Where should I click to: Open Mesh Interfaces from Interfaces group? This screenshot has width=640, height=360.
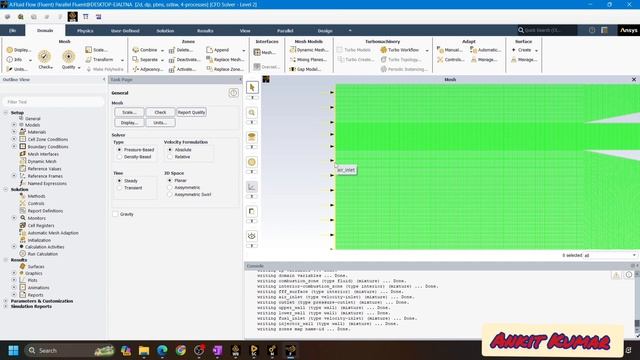point(264,53)
